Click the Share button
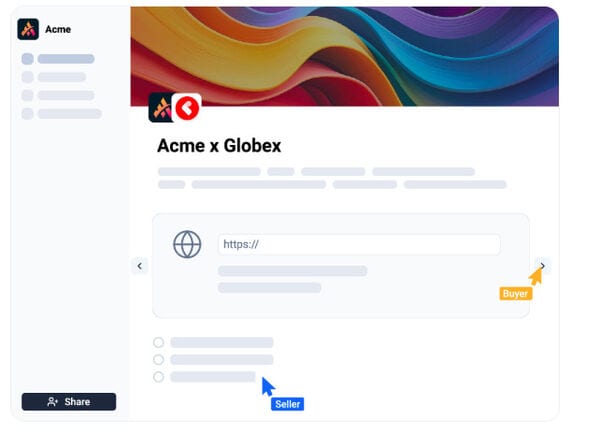The height and width of the screenshot is (434, 600). 69,402
